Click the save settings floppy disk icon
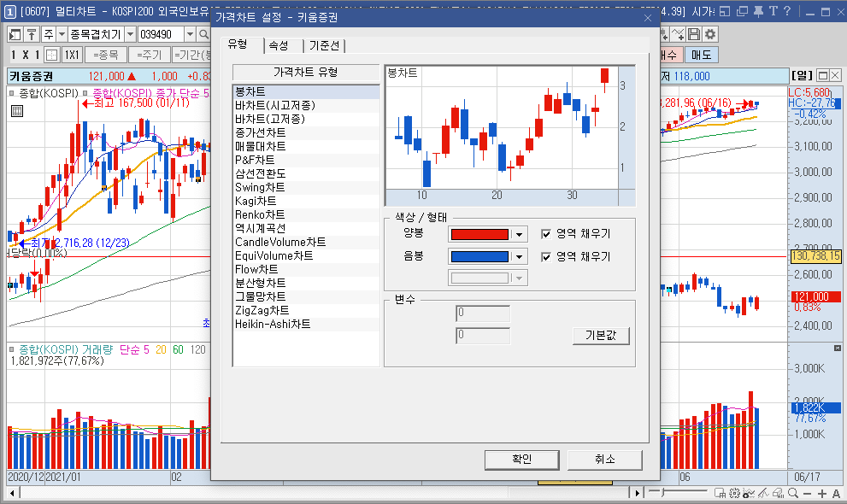 pos(694,34)
